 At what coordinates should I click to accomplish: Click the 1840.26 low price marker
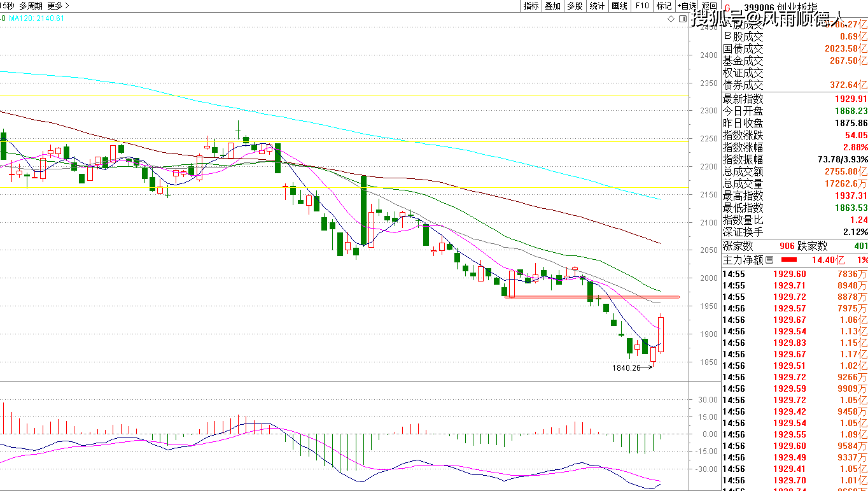[x=626, y=367]
